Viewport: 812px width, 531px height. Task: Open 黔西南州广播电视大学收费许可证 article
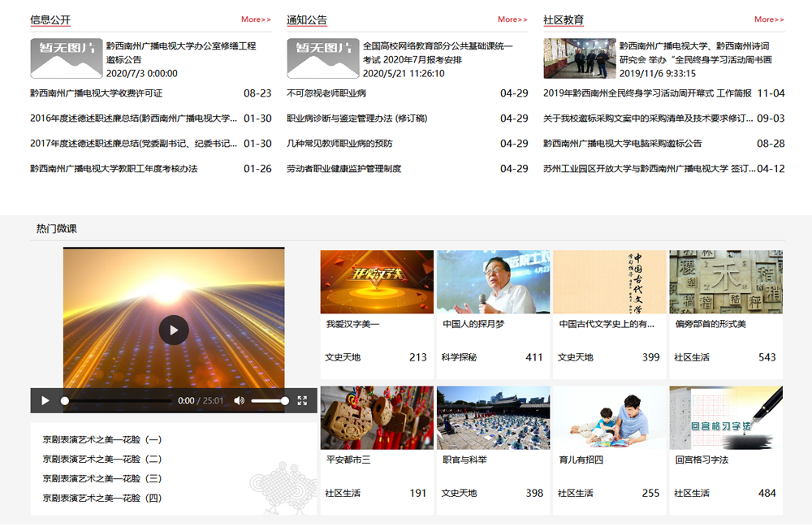tap(97, 93)
